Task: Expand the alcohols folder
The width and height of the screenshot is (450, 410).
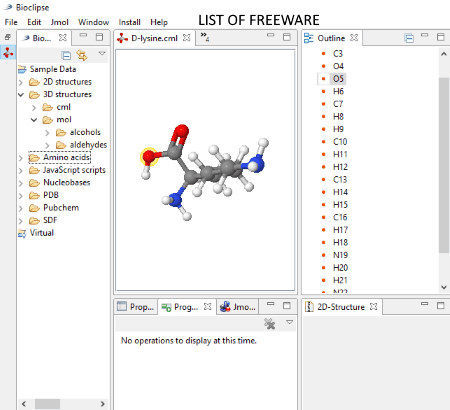Action: (x=47, y=133)
